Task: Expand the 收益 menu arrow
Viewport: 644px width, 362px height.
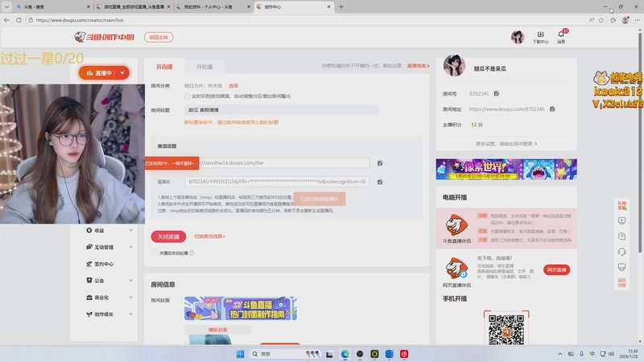Action: 131,231
